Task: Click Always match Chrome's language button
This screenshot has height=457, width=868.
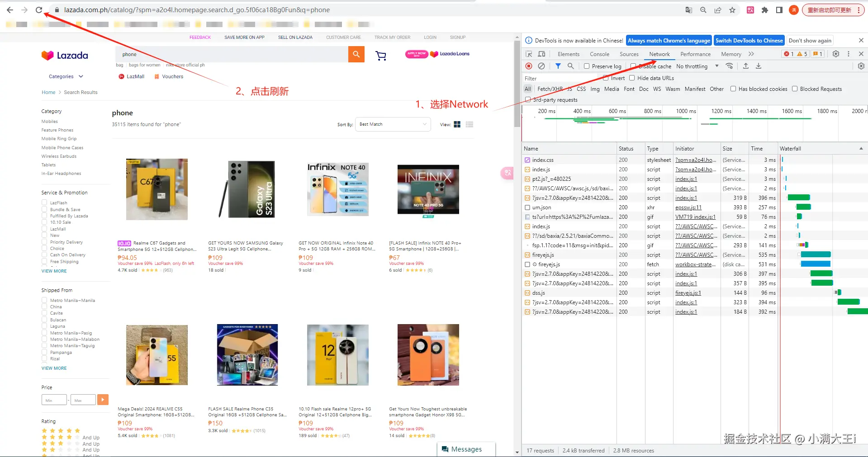Action: click(669, 41)
